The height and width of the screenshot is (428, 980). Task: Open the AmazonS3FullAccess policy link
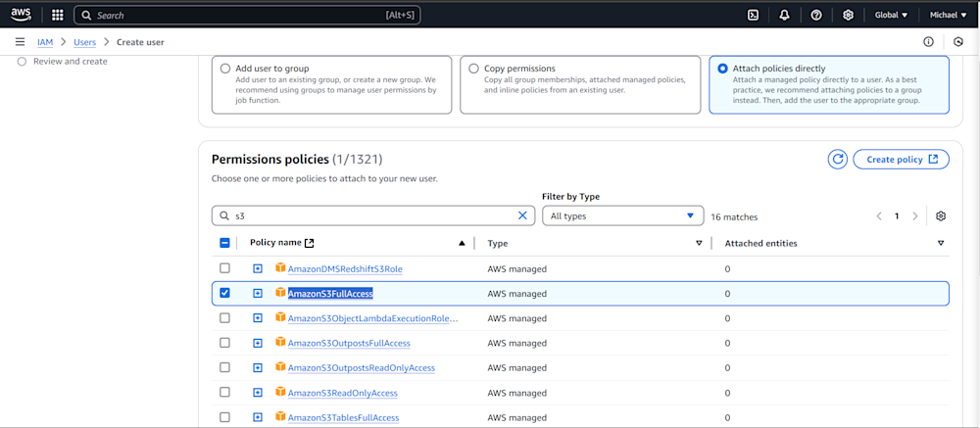330,294
